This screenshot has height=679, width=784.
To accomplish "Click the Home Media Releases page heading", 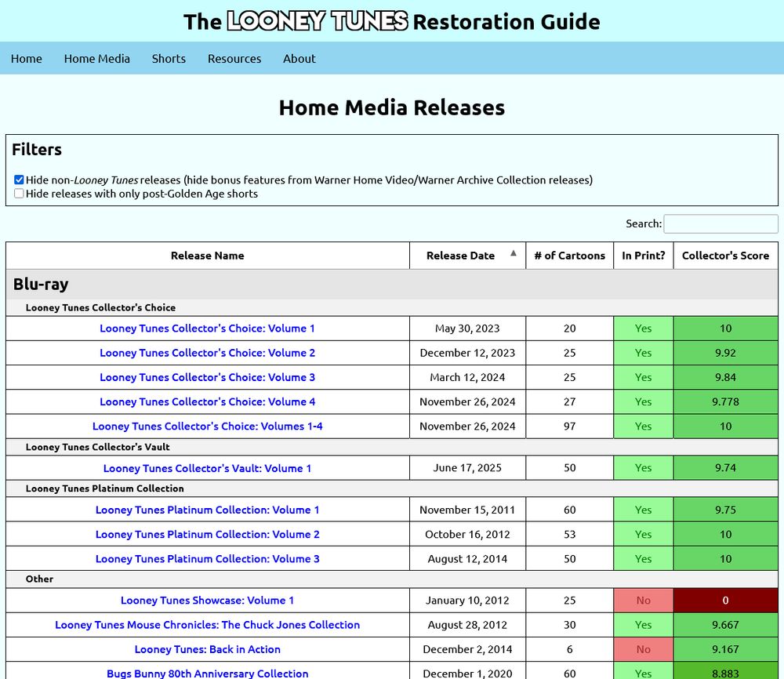I will (x=392, y=107).
